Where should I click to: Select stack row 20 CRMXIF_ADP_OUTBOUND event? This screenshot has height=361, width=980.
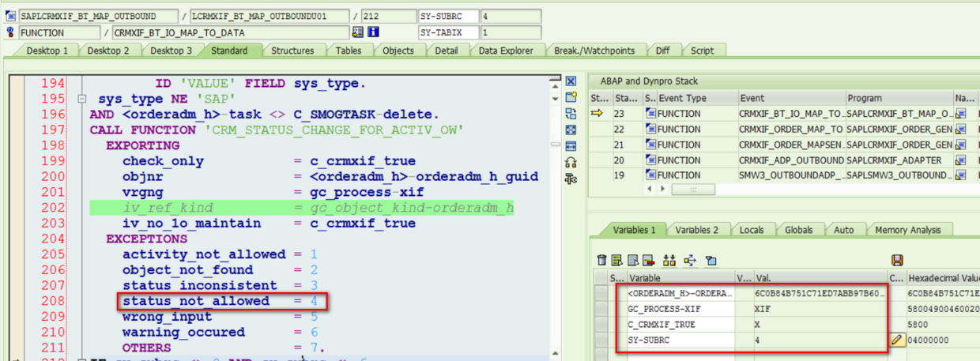pos(790,160)
